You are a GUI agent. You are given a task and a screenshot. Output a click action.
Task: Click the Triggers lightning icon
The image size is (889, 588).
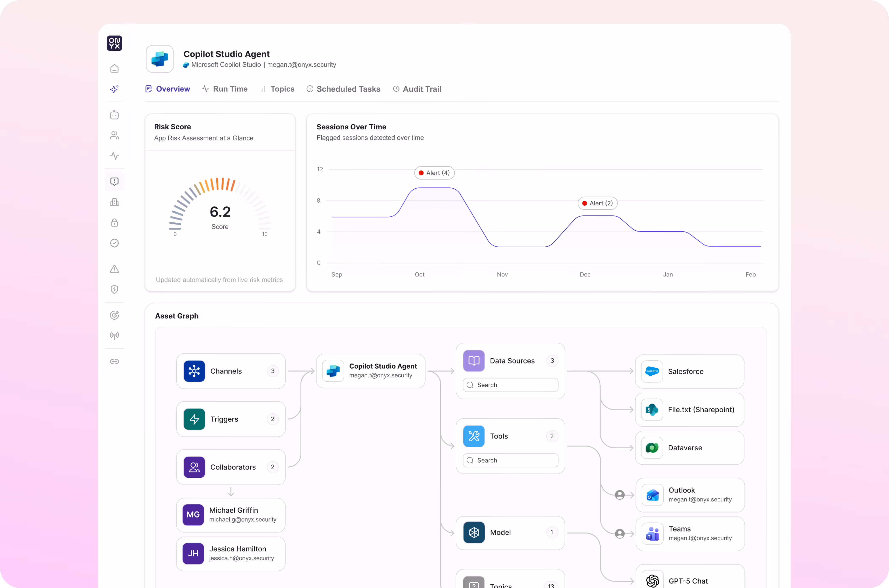(194, 419)
